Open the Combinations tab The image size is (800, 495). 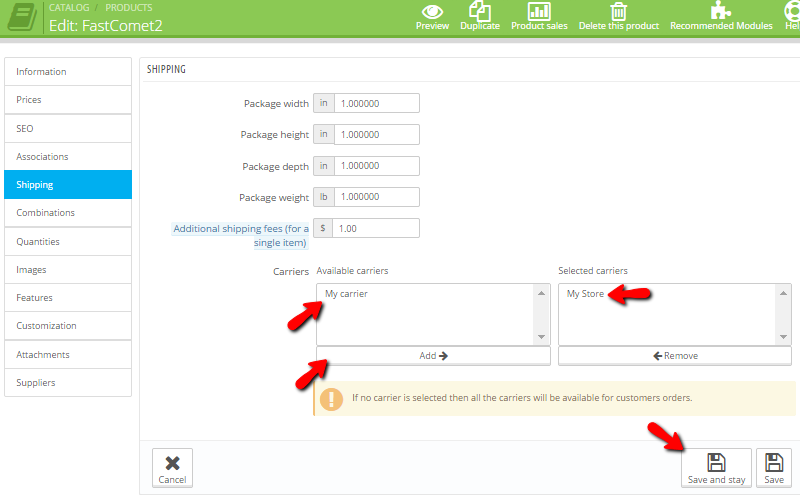coord(68,213)
